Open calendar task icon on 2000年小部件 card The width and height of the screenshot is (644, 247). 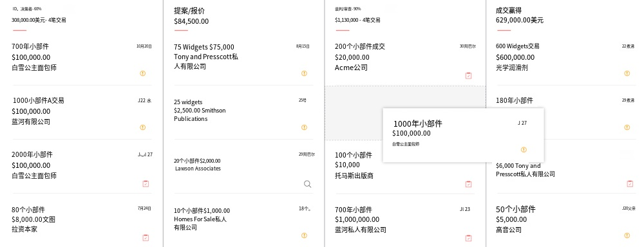146,184
